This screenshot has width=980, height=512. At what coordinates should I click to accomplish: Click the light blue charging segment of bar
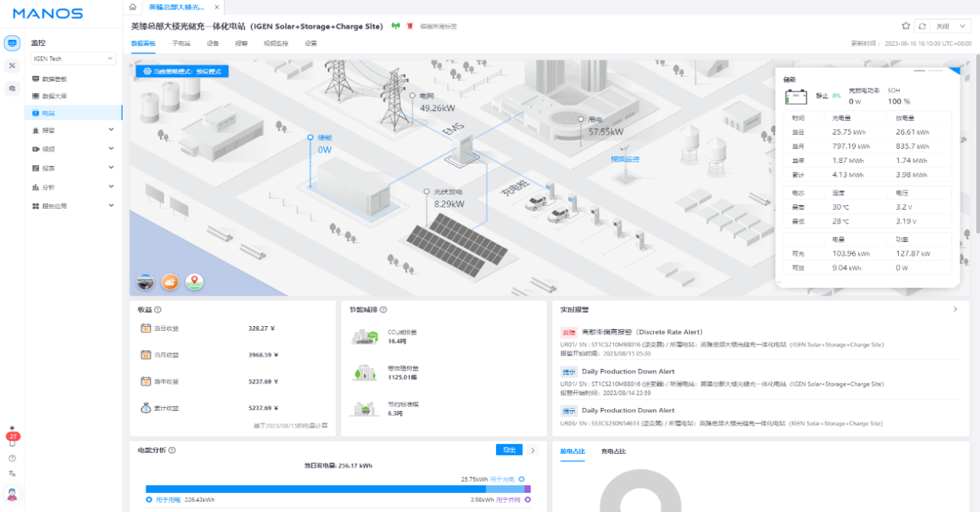[505, 488]
